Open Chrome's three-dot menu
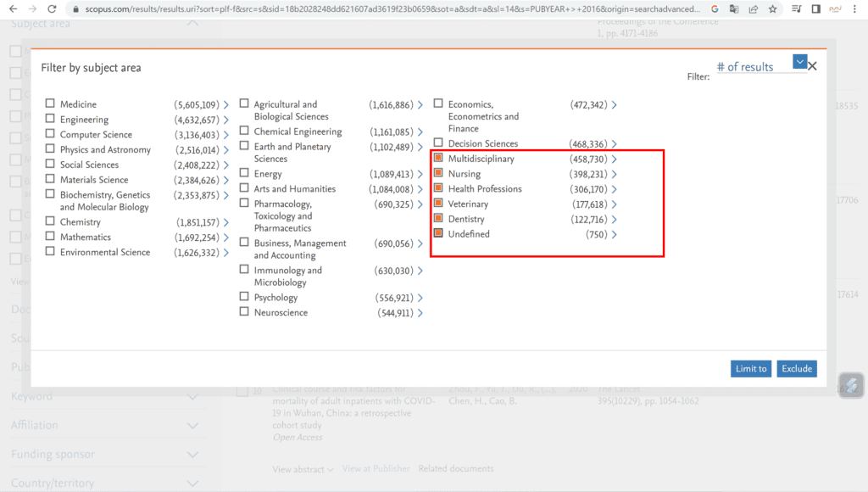This screenshot has width=868, height=492. click(x=854, y=9)
